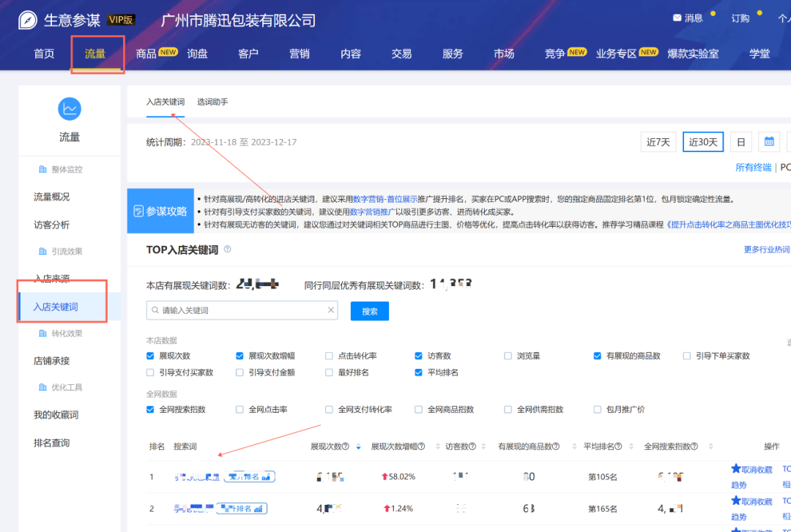Image resolution: width=791 pixels, height=532 pixels.
Task: Click the calendar date picker icon
Action: click(768, 142)
